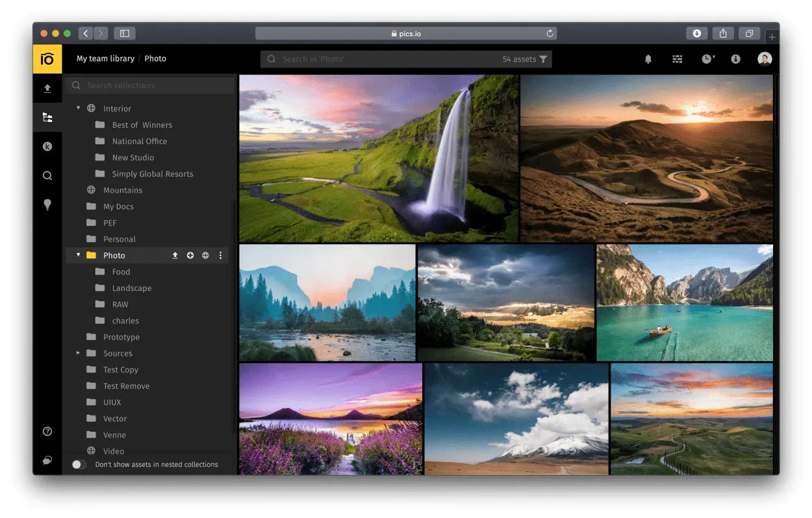
Task: Open notifications via the bell icon
Action: click(648, 58)
